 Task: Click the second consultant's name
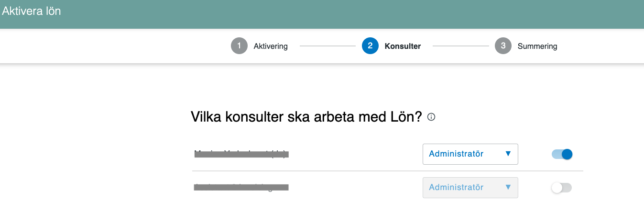[x=241, y=188]
